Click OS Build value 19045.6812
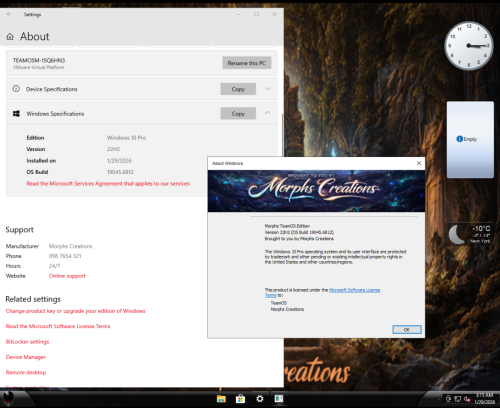The width and height of the screenshot is (500, 408). click(x=120, y=172)
